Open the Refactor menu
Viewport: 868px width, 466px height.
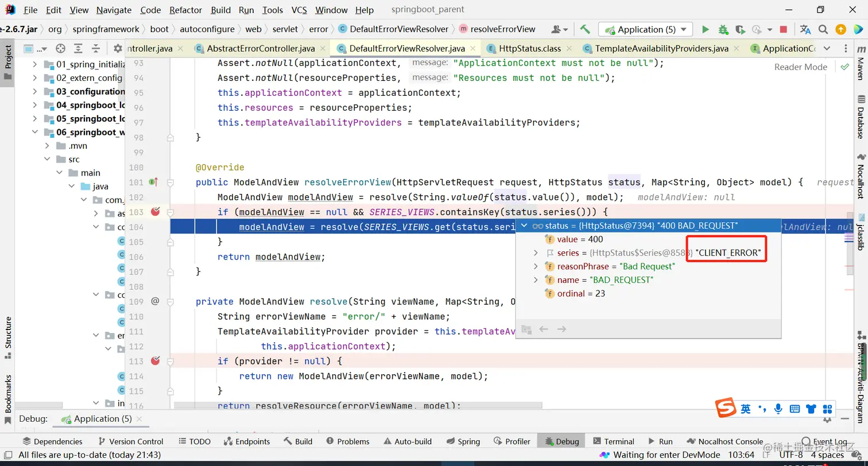tap(185, 10)
